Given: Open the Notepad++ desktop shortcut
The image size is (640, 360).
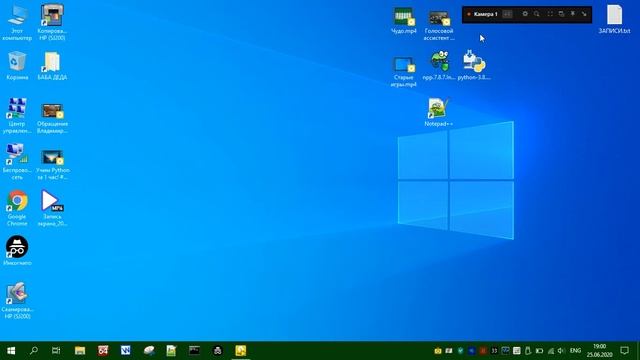Looking at the screenshot, I should click(x=439, y=112).
